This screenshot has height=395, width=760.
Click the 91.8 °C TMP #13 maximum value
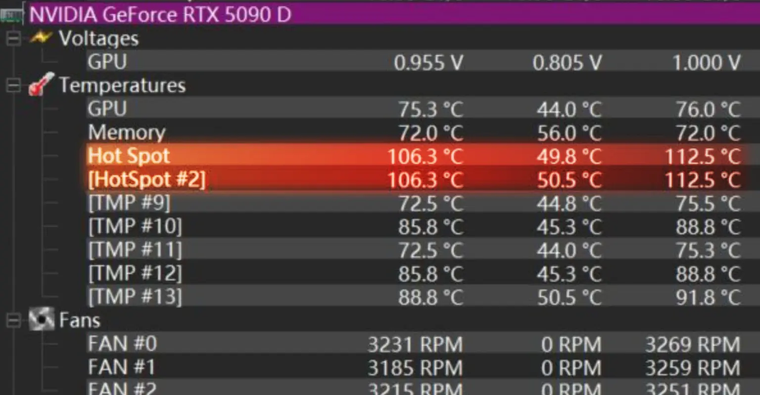pyautogui.click(x=708, y=298)
